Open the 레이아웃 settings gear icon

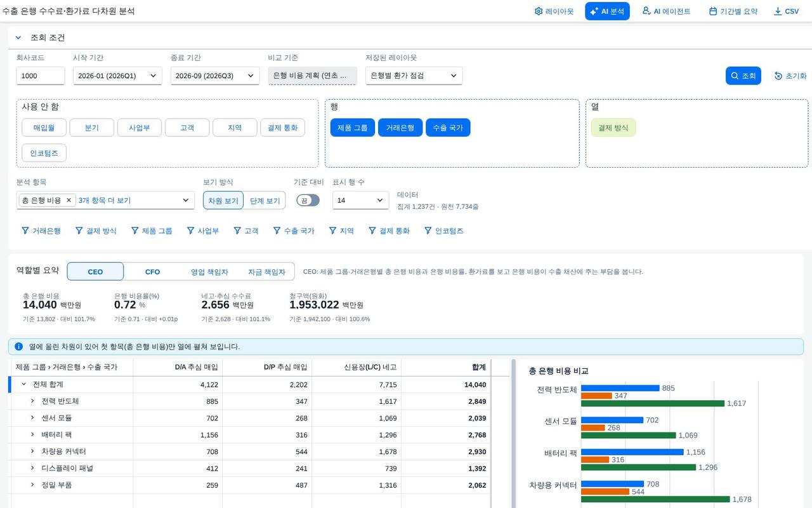pyautogui.click(x=554, y=11)
